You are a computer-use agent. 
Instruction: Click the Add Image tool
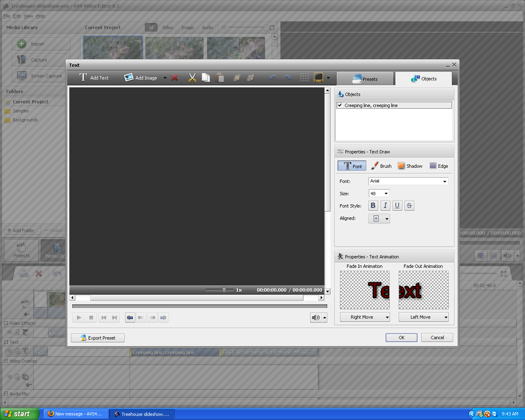coord(141,78)
